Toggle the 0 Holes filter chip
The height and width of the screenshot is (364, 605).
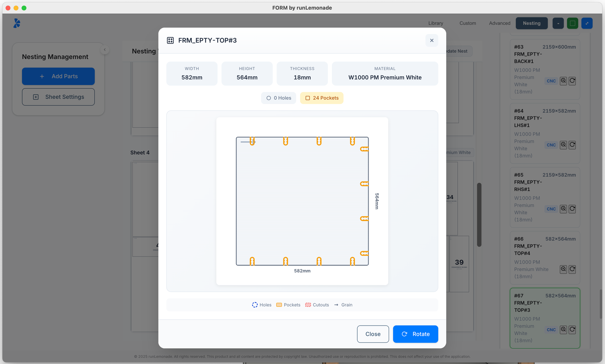[x=278, y=98]
